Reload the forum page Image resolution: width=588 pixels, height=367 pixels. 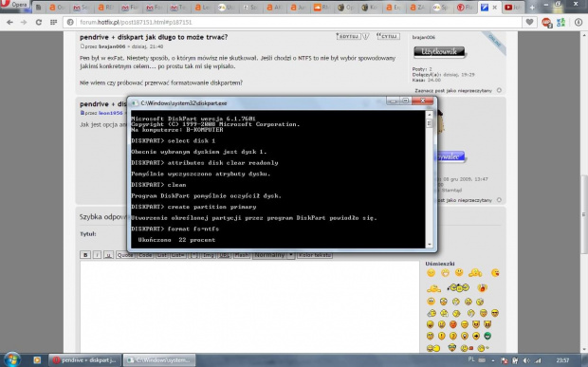[39, 22]
